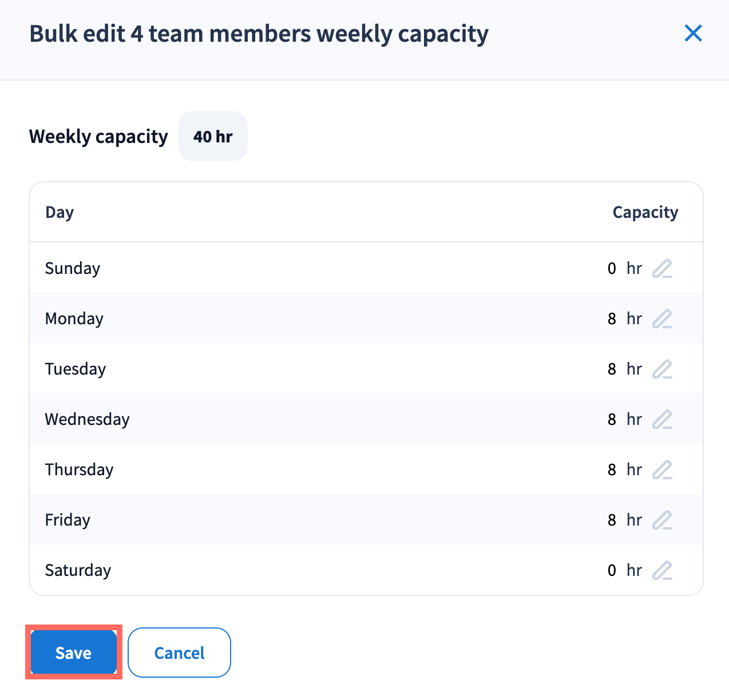Click the Tuesday day name

tap(76, 369)
